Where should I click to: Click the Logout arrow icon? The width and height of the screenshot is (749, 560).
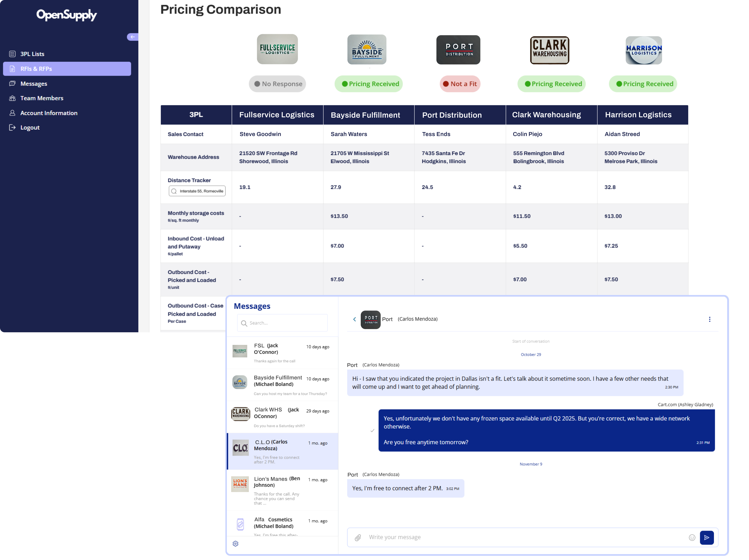tap(13, 128)
